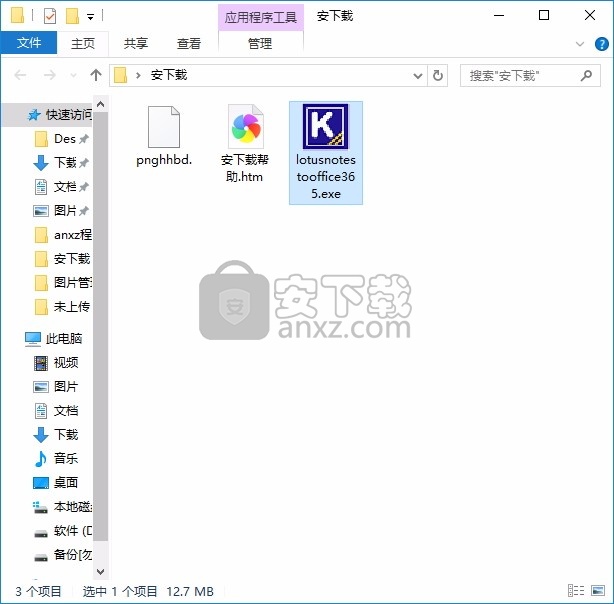Select the pnghhbd. blank file icon
The width and height of the screenshot is (614, 604).
[x=164, y=127]
